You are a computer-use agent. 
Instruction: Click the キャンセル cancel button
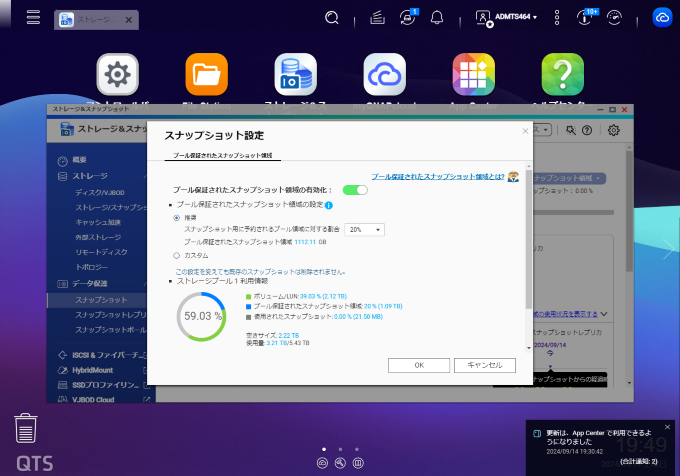pyautogui.click(x=485, y=365)
